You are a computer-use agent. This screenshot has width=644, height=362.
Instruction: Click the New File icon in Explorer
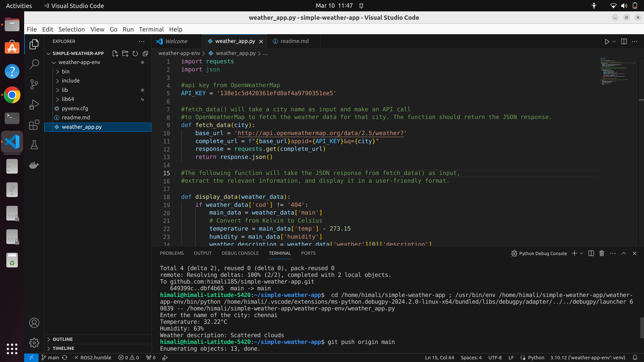[115, 54]
